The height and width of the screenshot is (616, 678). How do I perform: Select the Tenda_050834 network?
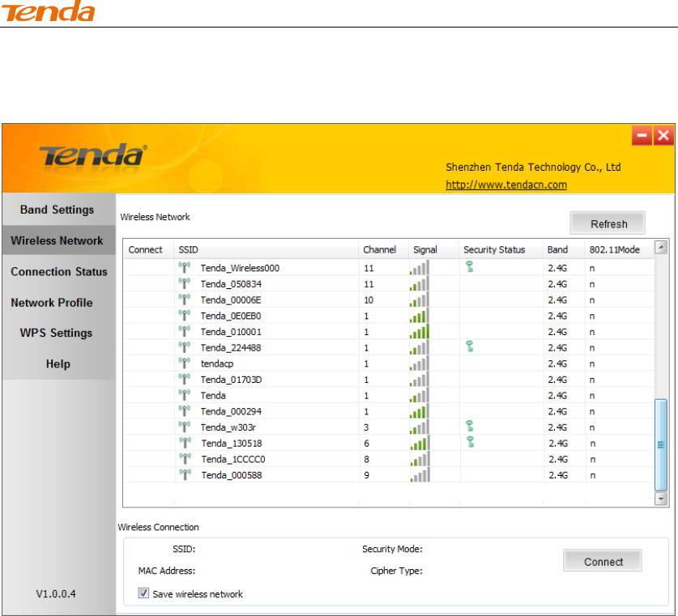point(389,284)
